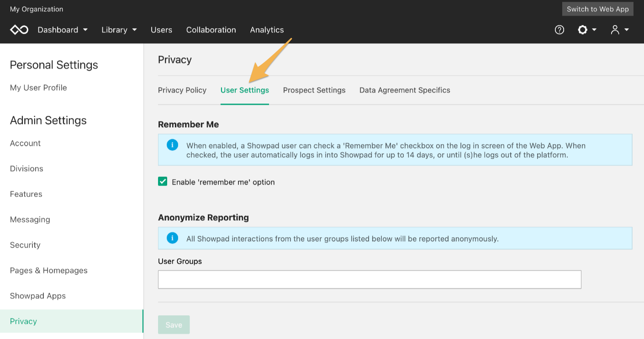Open Collaboration in top navigation
This screenshot has height=339, width=644.
point(211,30)
